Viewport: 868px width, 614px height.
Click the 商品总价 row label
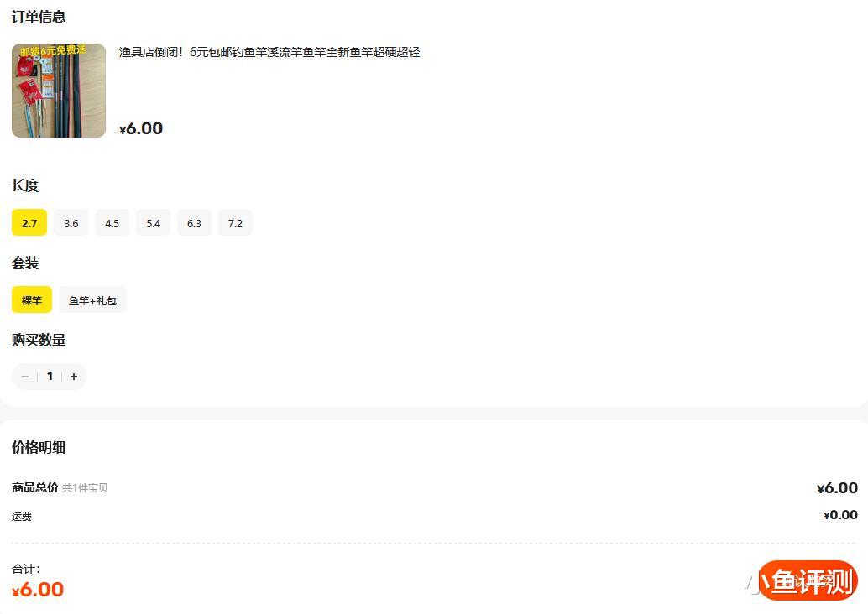tap(35, 487)
